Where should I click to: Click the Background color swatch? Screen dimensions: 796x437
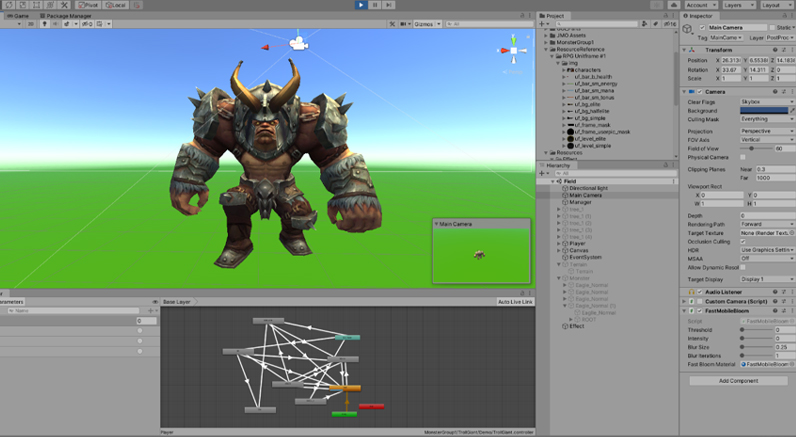coord(762,110)
